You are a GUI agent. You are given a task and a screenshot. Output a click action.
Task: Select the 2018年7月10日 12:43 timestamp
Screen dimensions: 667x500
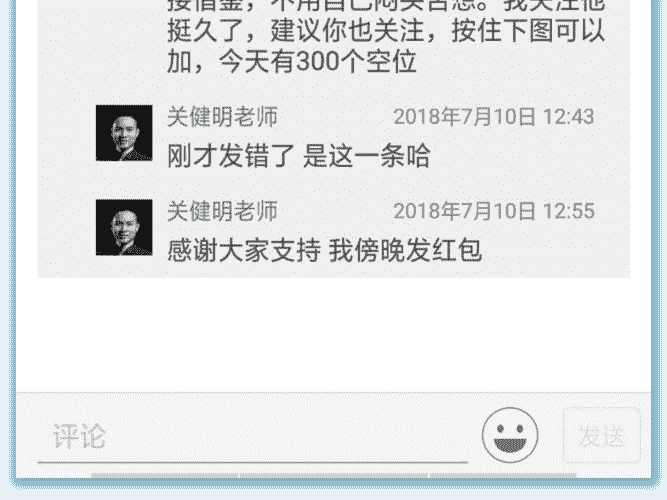click(x=494, y=117)
